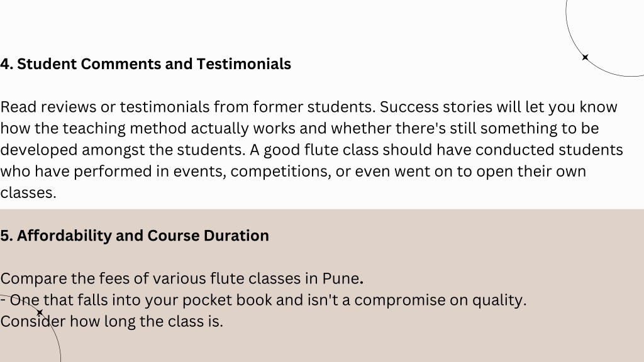
Task: Click heading '5. Affordability and Course Duration'
Action: [x=135, y=236]
